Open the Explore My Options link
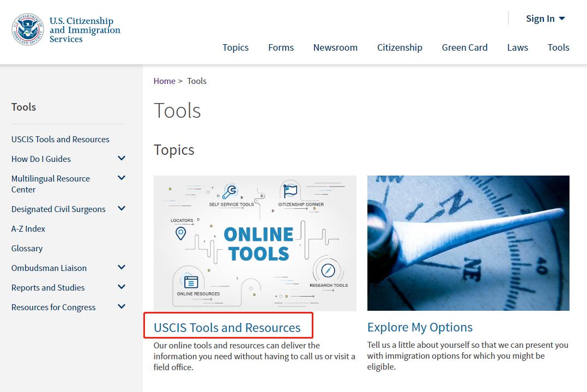This screenshot has width=587, height=392. point(420,327)
